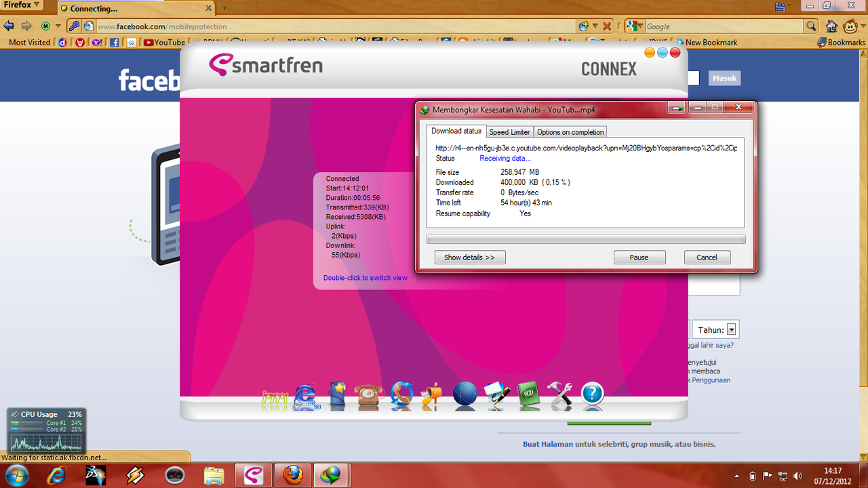Click the red close circle on Connex window
The height and width of the screenshot is (488, 868).
(x=675, y=52)
